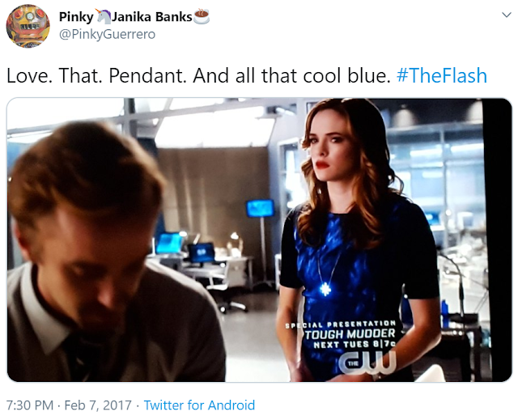The height and width of the screenshot is (420, 518).
Task: Click the display name Pinky
Action: coord(76,17)
